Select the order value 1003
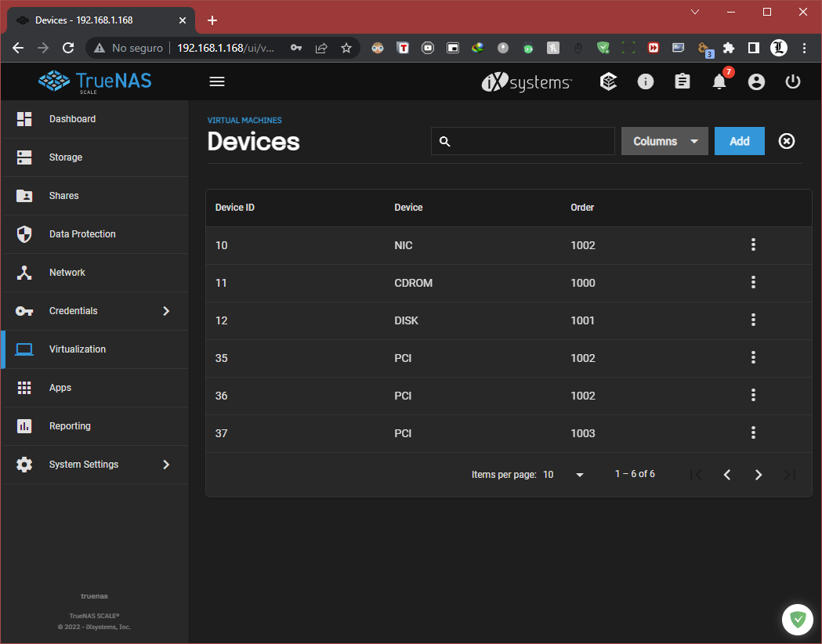822x644 pixels. tap(583, 433)
